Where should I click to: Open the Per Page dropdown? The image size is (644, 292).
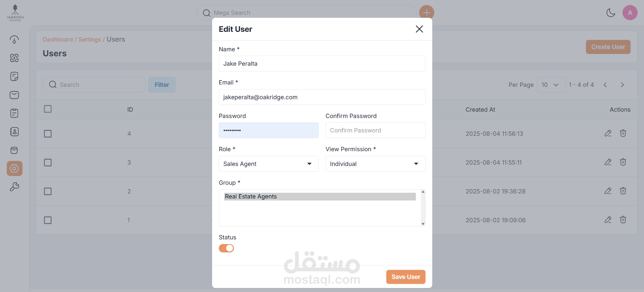point(551,85)
